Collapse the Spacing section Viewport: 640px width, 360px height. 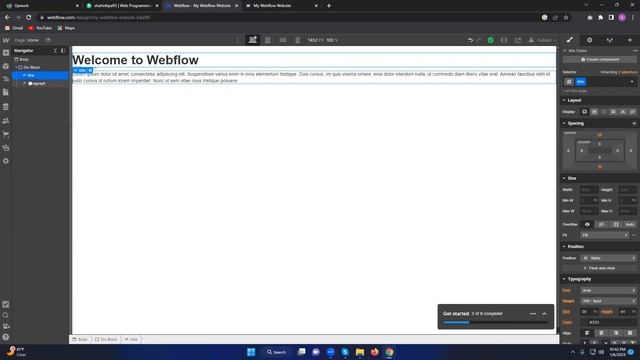pos(576,123)
